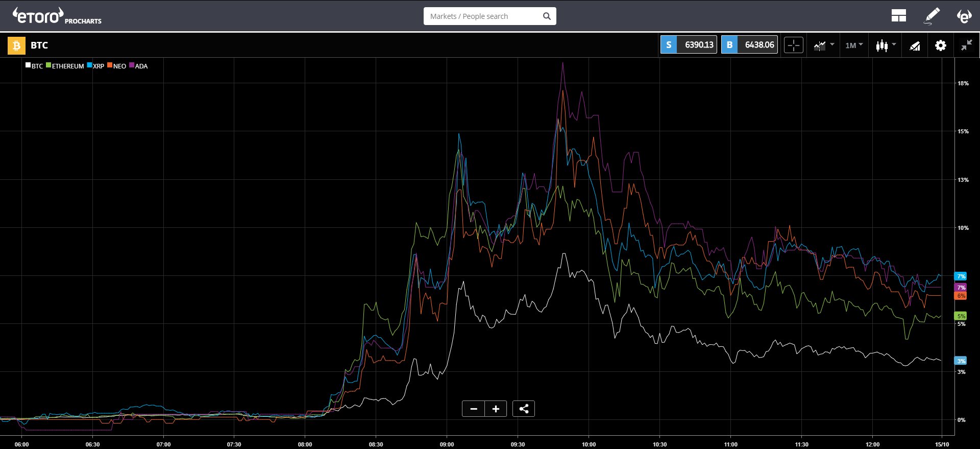Click the 10:00 time axis label
The image size is (980, 449).
tap(589, 444)
